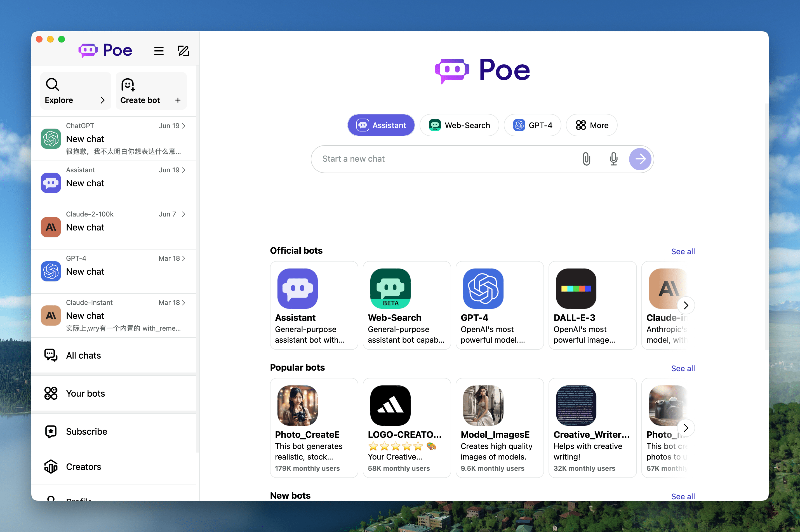Select the GPT-4 tab
The image size is (800, 532).
pos(533,125)
